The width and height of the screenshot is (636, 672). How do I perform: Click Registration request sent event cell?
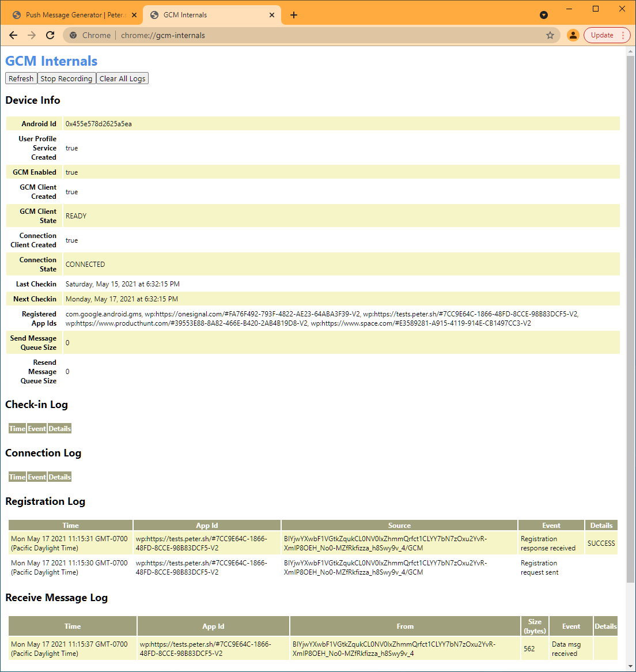tap(551, 568)
